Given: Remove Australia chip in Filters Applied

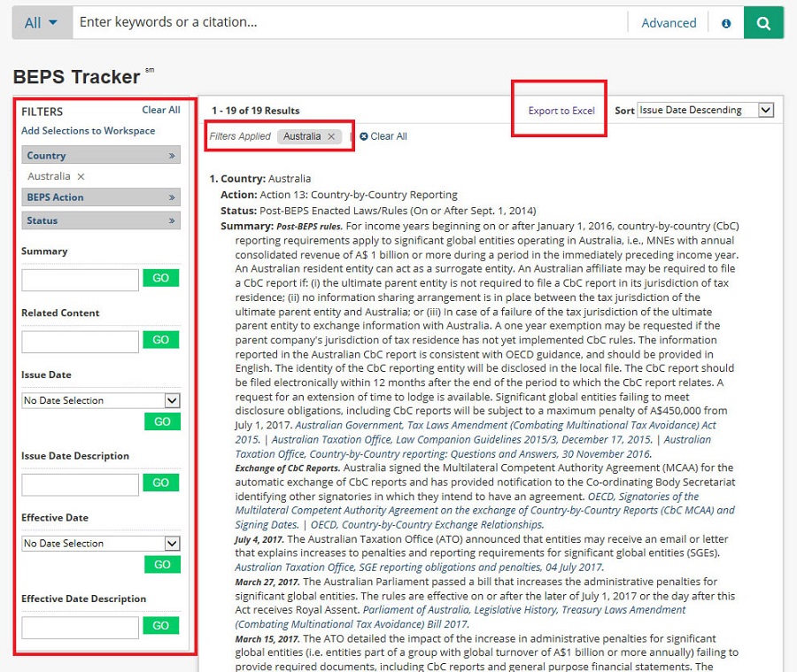Looking at the screenshot, I should tap(331, 136).
